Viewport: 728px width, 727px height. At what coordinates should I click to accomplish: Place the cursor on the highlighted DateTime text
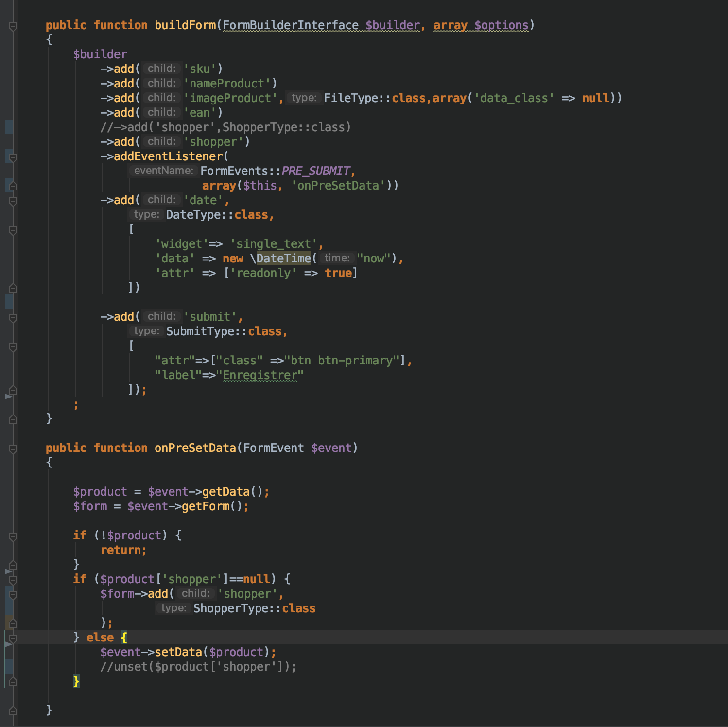(284, 258)
